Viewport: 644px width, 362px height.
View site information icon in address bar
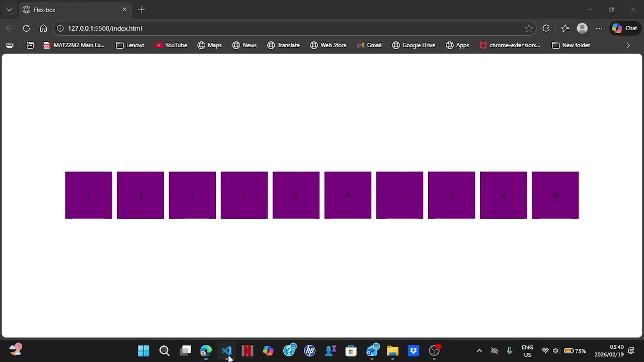pyautogui.click(x=60, y=28)
